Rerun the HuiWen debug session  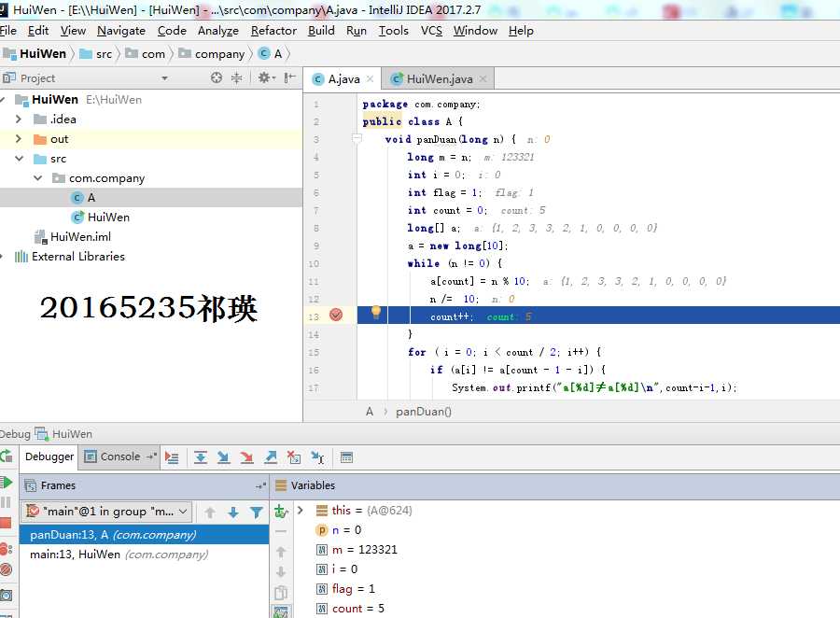[x=6, y=456]
